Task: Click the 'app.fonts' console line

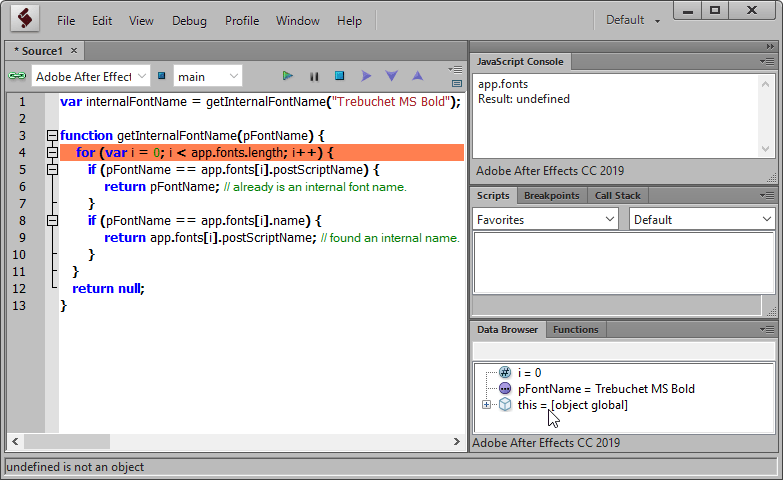Action: (502, 84)
